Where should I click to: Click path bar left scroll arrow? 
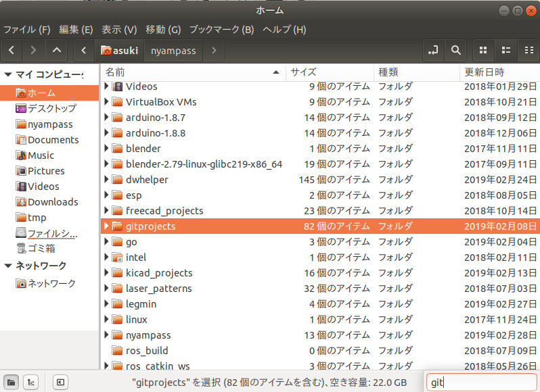point(84,51)
